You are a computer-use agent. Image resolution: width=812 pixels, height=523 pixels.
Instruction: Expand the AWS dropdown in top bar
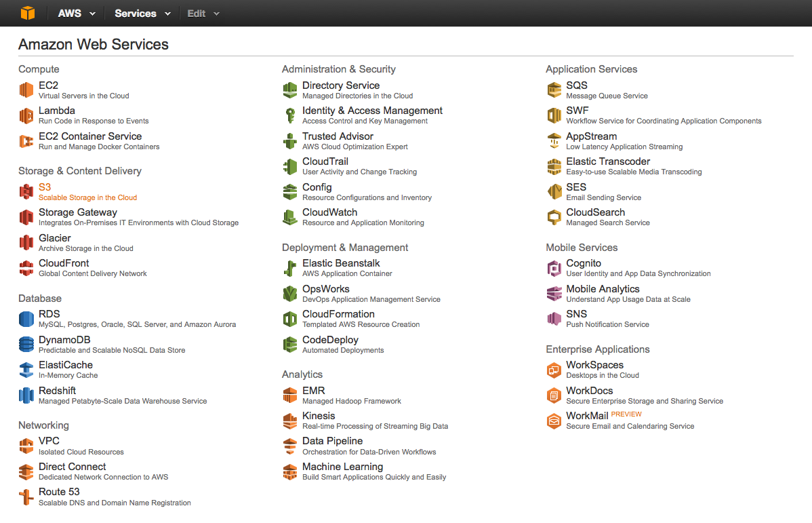(x=77, y=14)
